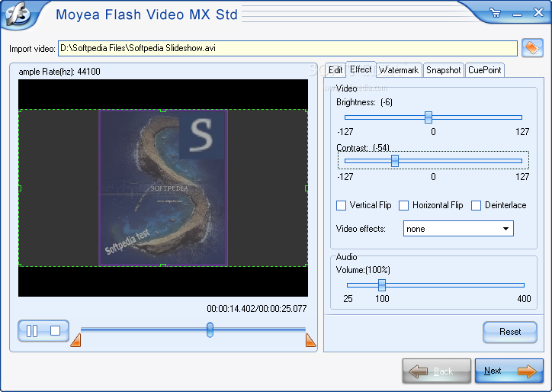Viewport: 552px width, 392px height.
Task: Stop the video playback
Action: (55, 330)
